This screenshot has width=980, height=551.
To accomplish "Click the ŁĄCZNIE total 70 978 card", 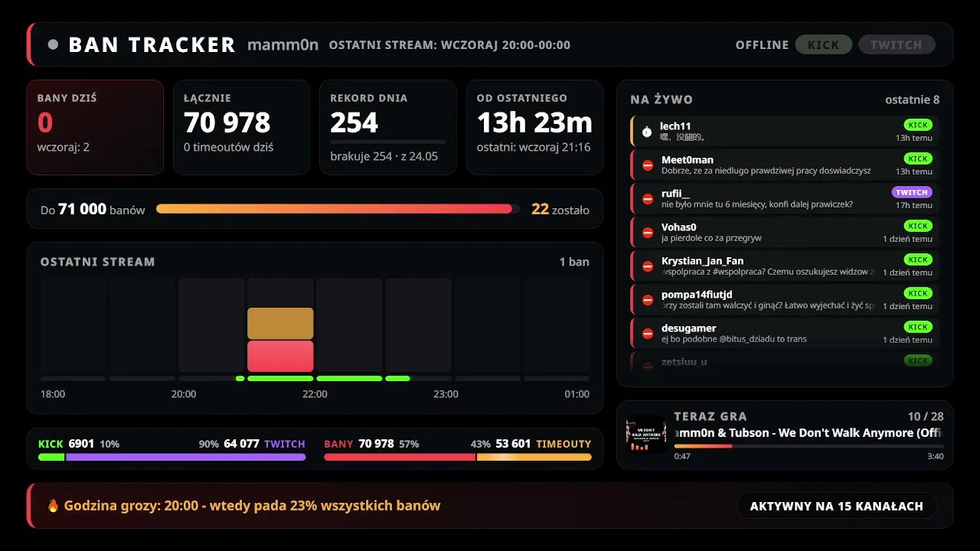I will click(x=241, y=127).
